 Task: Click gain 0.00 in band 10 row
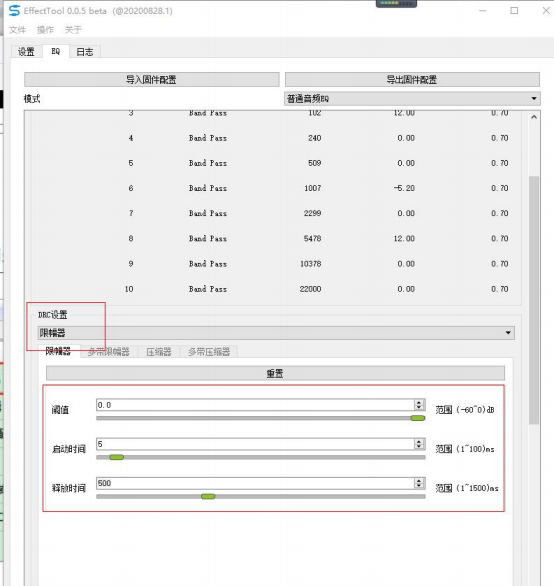(406, 289)
